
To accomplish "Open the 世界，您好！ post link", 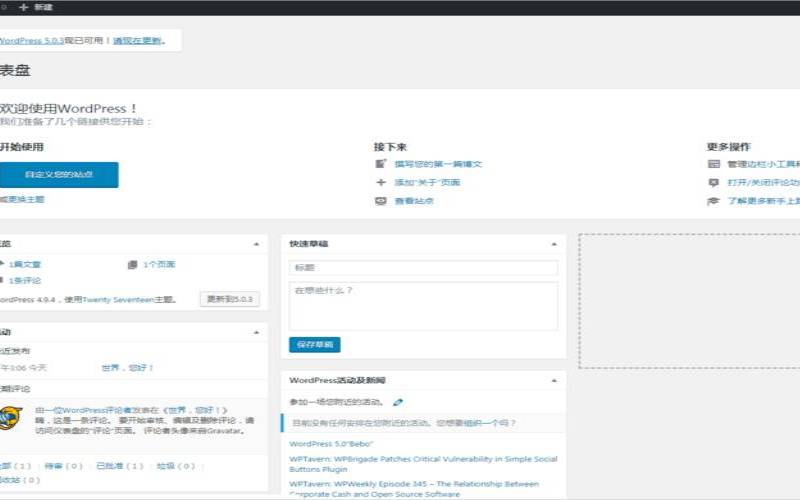I will pyautogui.click(x=127, y=368).
